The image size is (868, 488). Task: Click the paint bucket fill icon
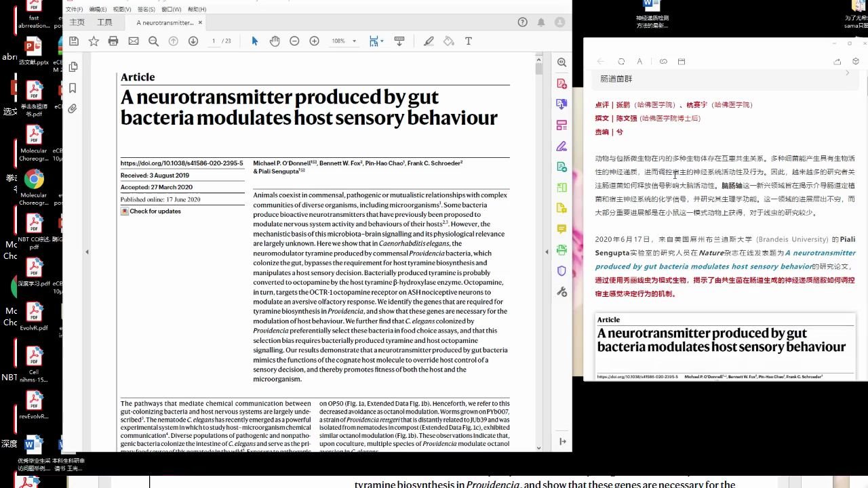point(448,41)
